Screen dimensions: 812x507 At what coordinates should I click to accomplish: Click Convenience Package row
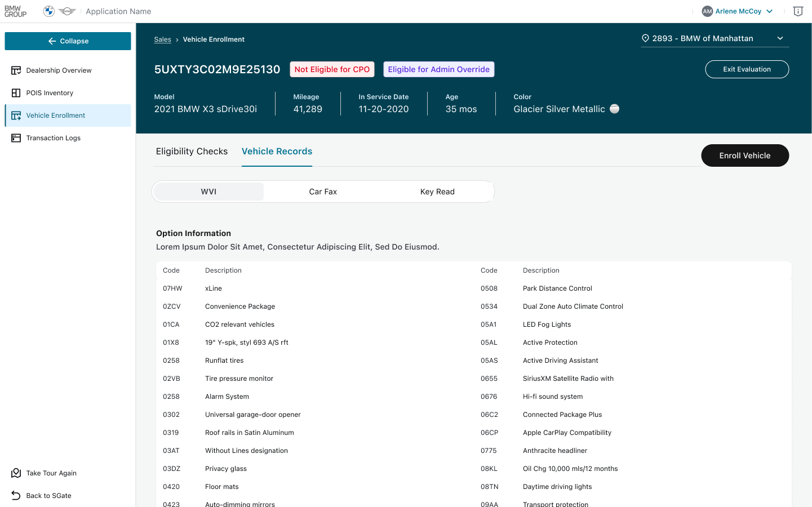(x=315, y=306)
